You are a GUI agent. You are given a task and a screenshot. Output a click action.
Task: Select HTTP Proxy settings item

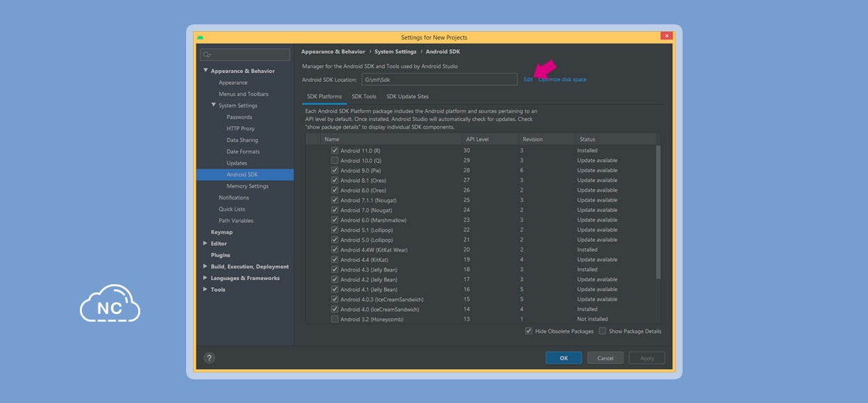pos(240,129)
